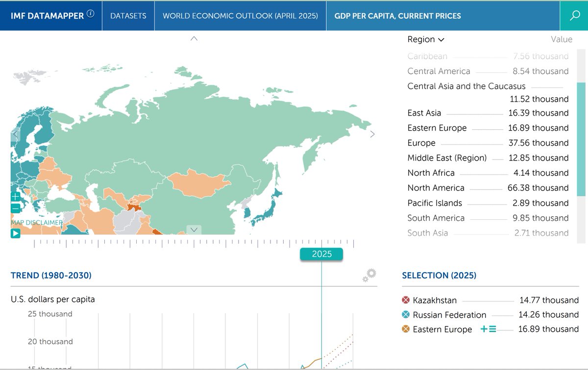Open the Datasets menu
Viewport: 588px width, 370px height.
tap(128, 15)
